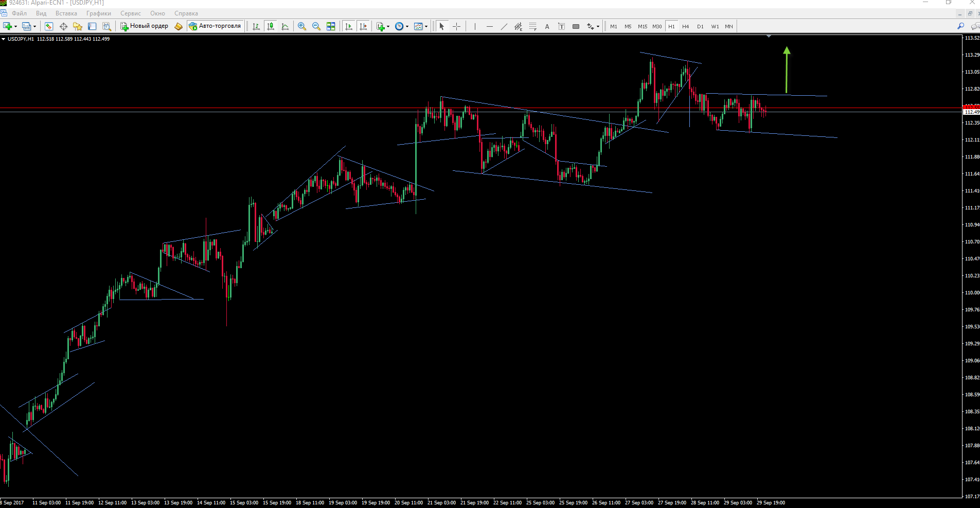Click the 112.49 current price label
The width and height of the screenshot is (980, 508).
[971, 112]
